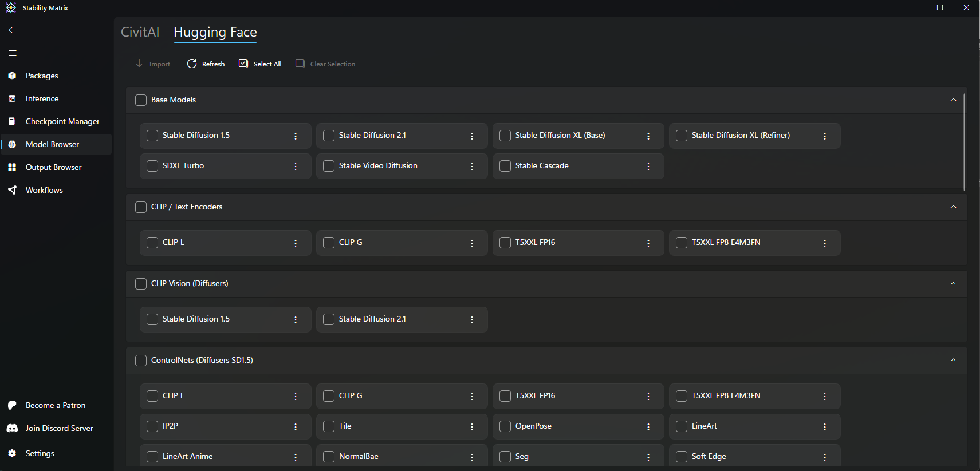Toggle the hamburger navigation menu
The width and height of the screenshot is (980, 471).
click(13, 53)
